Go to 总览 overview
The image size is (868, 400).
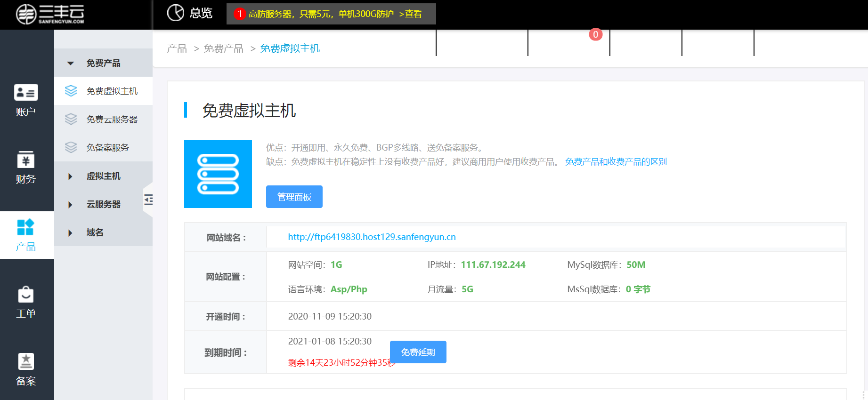201,13
